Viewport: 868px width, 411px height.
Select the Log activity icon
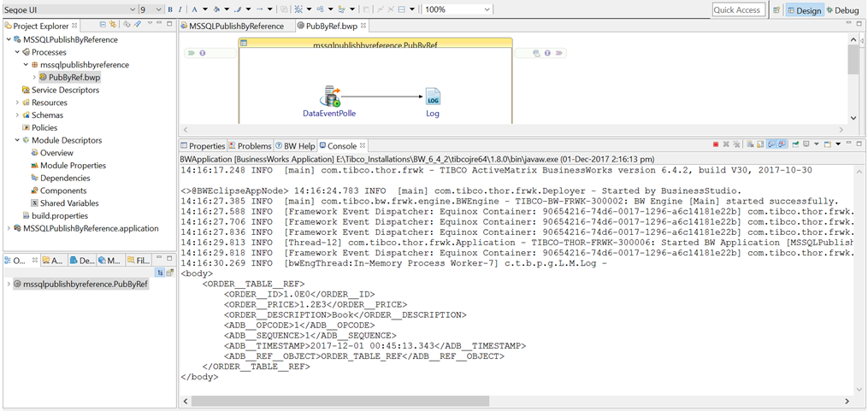433,97
